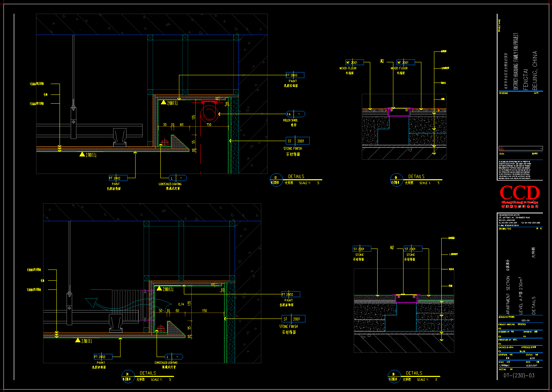This screenshot has width=552, height=392.
Task: Select the DT-(230)-03 drawing number
Action: point(519,376)
